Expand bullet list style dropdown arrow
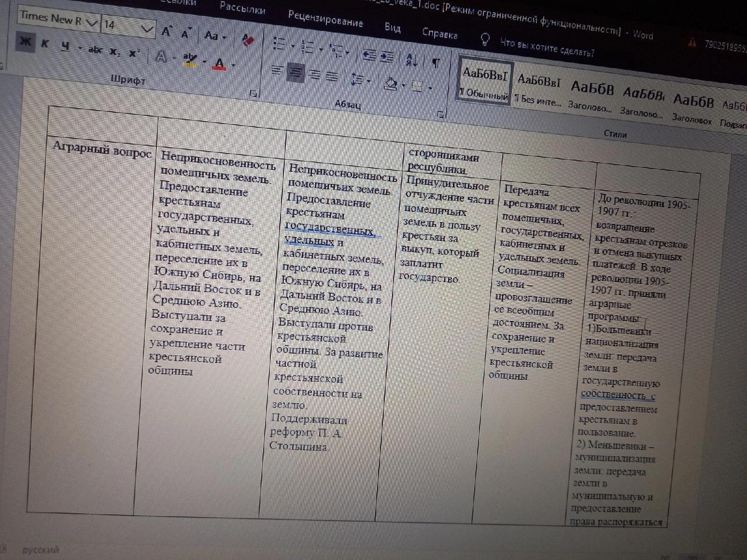The width and height of the screenshot is (747, 560). (x=292, y=46)
